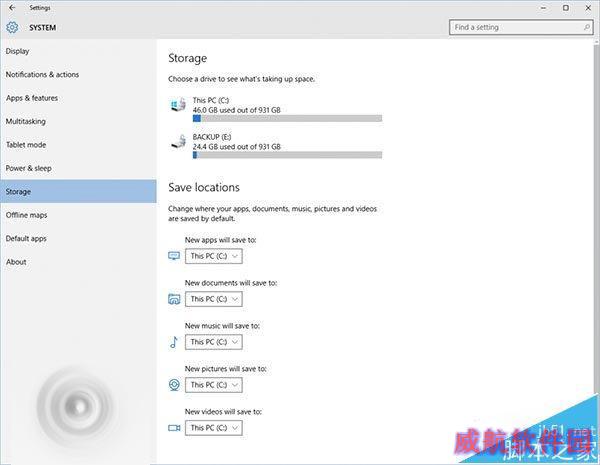Select Notifications & actions in sidebar
Viewport: 600px width, 465px height.
coord(78,75)
